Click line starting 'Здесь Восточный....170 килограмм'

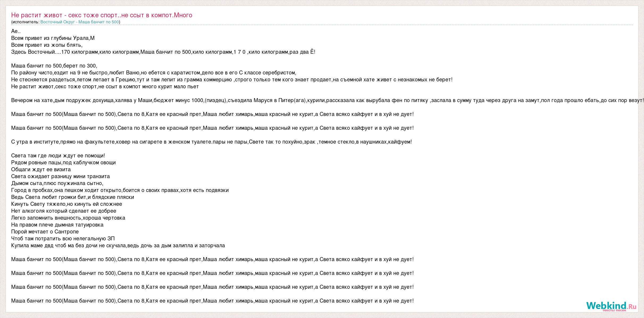pyautogui.click(x=163, y=52)
